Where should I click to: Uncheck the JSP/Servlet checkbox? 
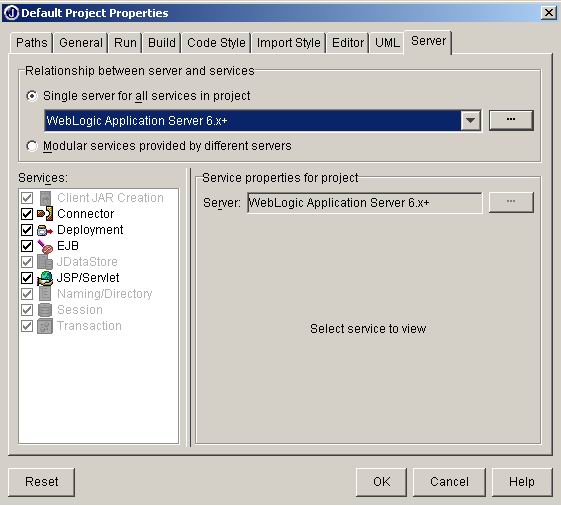point(27,278)
